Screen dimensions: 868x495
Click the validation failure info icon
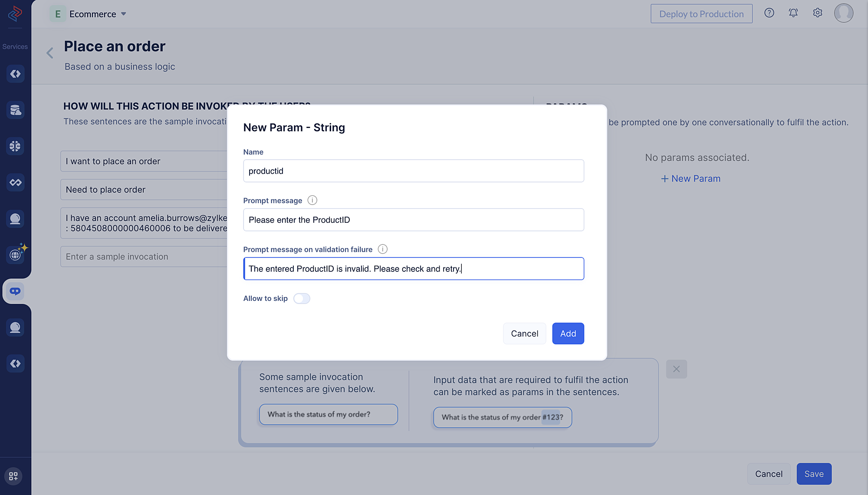click(382, 249)
